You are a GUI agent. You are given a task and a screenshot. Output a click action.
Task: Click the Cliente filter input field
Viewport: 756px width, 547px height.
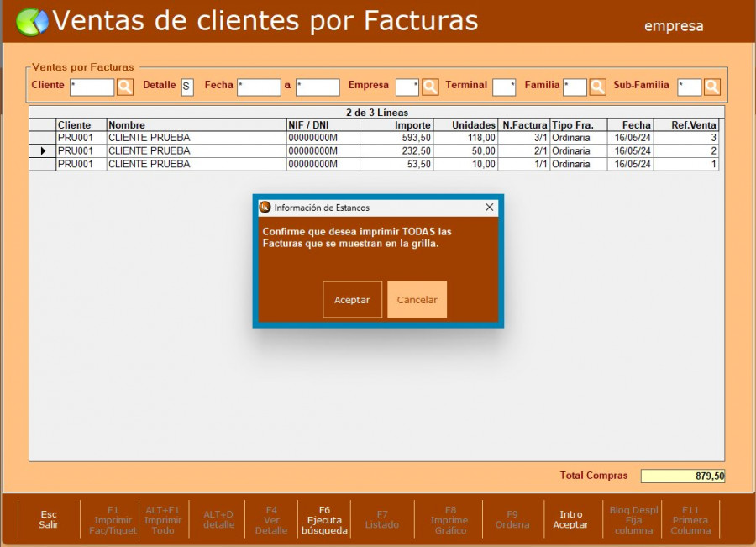[x=92, y=87]
